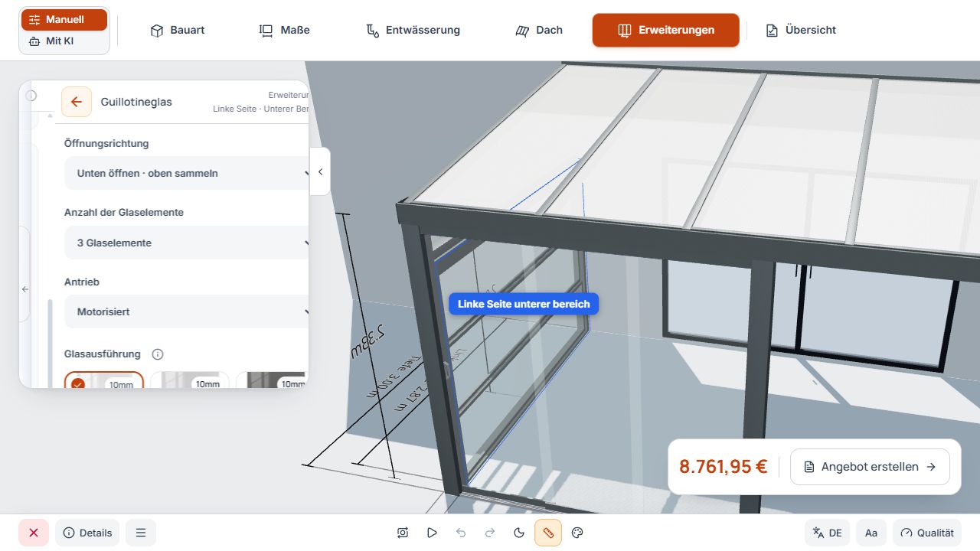
Task: Toggle the ruler measurements icon
Action: tap(548, 533)
